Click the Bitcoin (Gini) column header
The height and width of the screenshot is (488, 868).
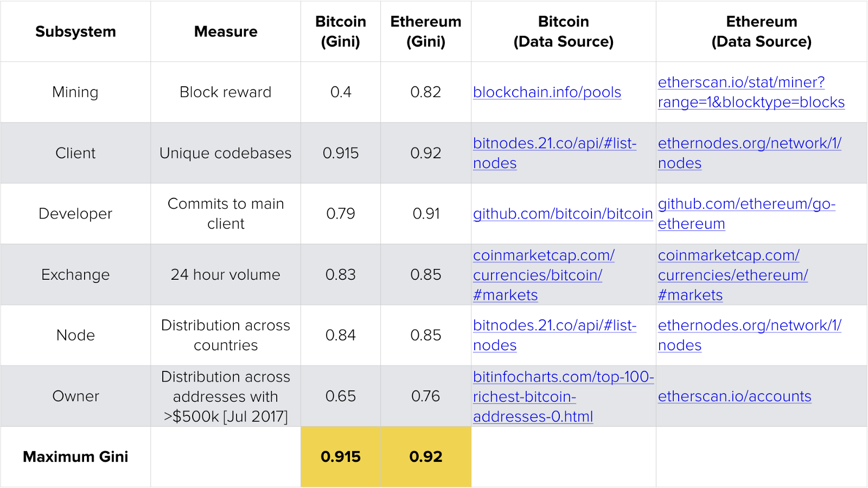click(x=341, y=31)
